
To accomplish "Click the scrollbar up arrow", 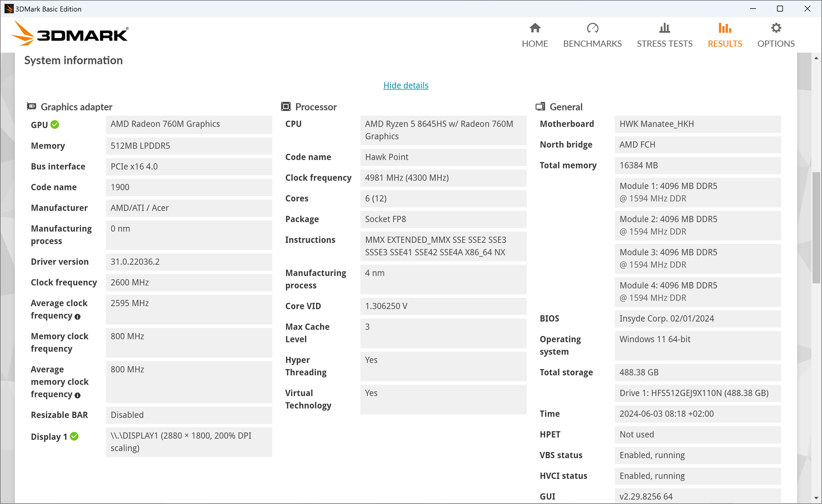I will (816, 58).
